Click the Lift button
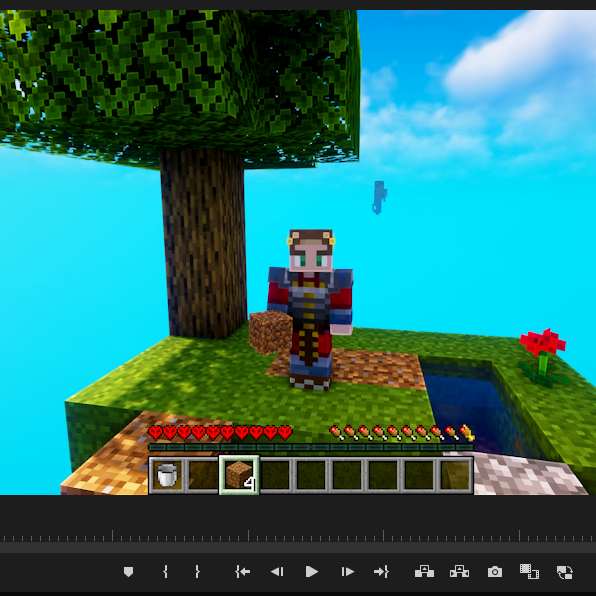The height and width of the screenshot is (596, 596). pyautogui.click(x=424, y=572)
